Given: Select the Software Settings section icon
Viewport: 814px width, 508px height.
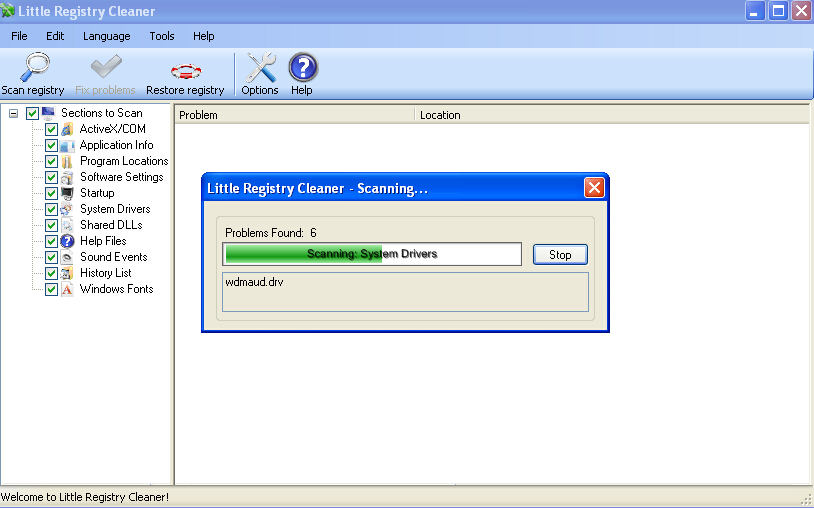Looking at the screenshot, I should tap(67, 177).
